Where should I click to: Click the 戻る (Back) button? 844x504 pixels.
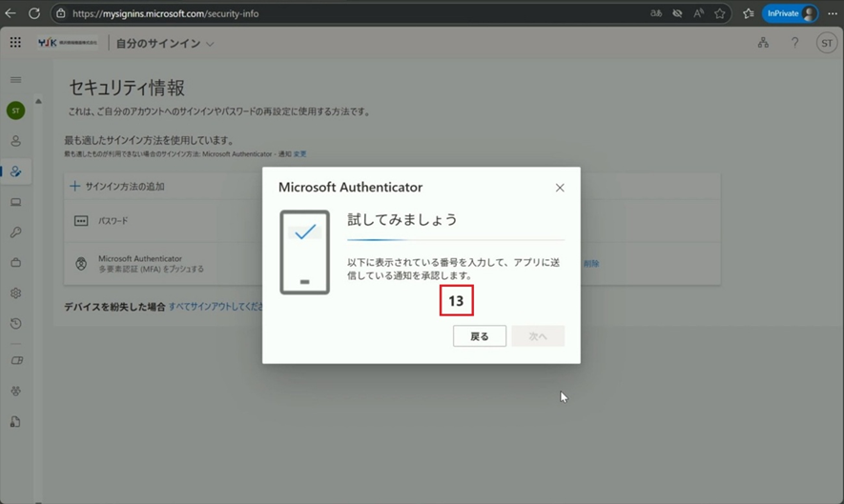click(x=479, y=336)
